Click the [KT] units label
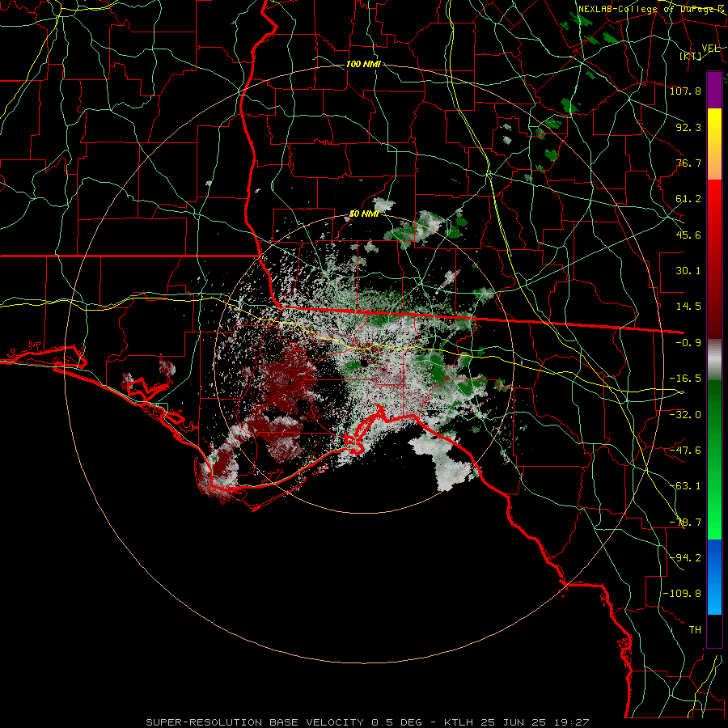Screen dimensions: 728x728 691,56
